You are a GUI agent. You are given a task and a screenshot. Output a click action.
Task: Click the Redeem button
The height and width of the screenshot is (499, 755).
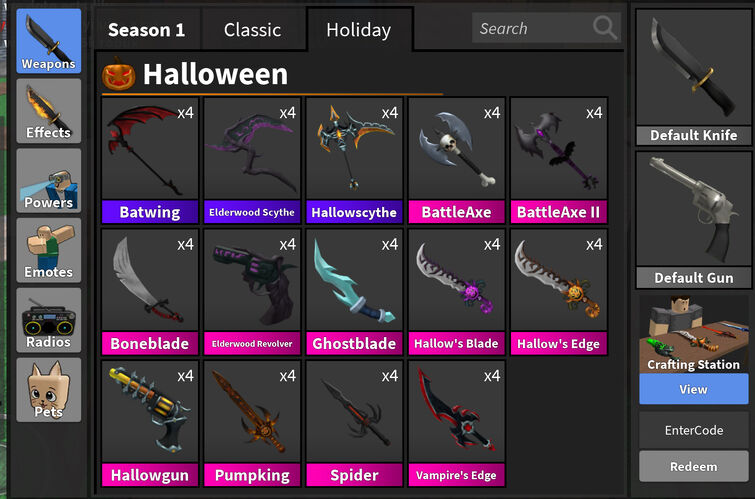coord(693,466)
